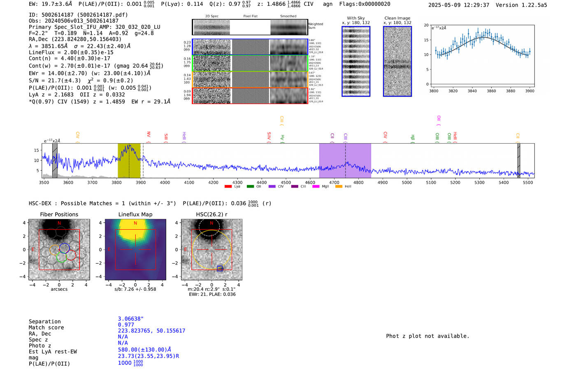The width and height of the screenshot is (576, 392).
Task: Click the gray hatched band near 3550
Action: click(x=55, y=160)
